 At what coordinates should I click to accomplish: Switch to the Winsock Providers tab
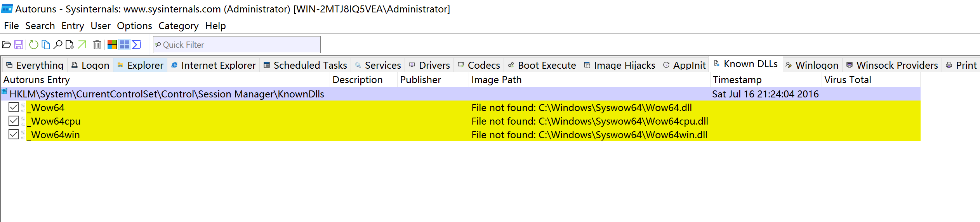pyautogui.click(x=892, y=65)
